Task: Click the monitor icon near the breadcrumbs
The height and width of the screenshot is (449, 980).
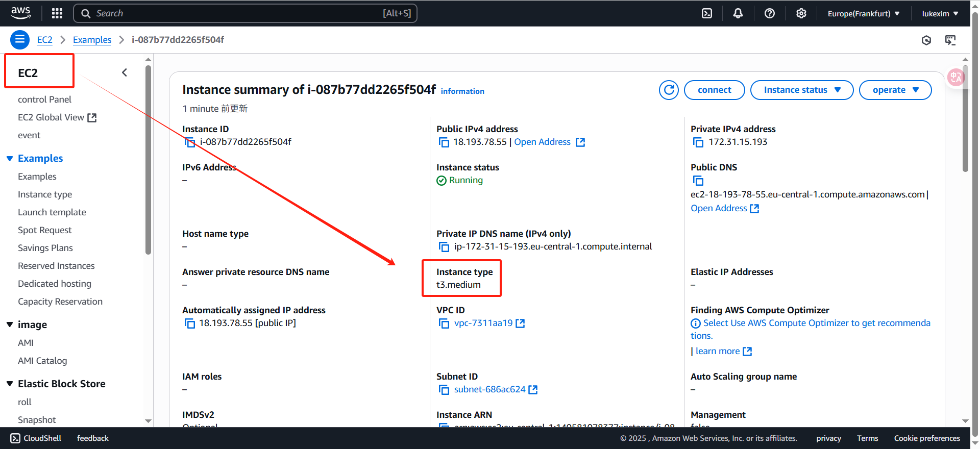Action: tap(950, 40)
